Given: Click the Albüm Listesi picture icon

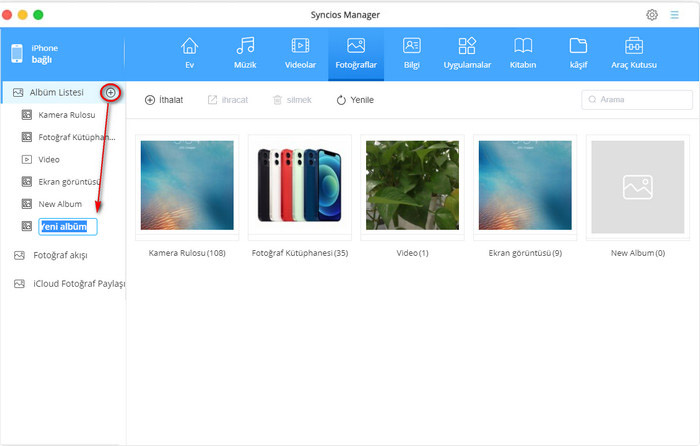Looking at the screenshot, I should point(18,92).
